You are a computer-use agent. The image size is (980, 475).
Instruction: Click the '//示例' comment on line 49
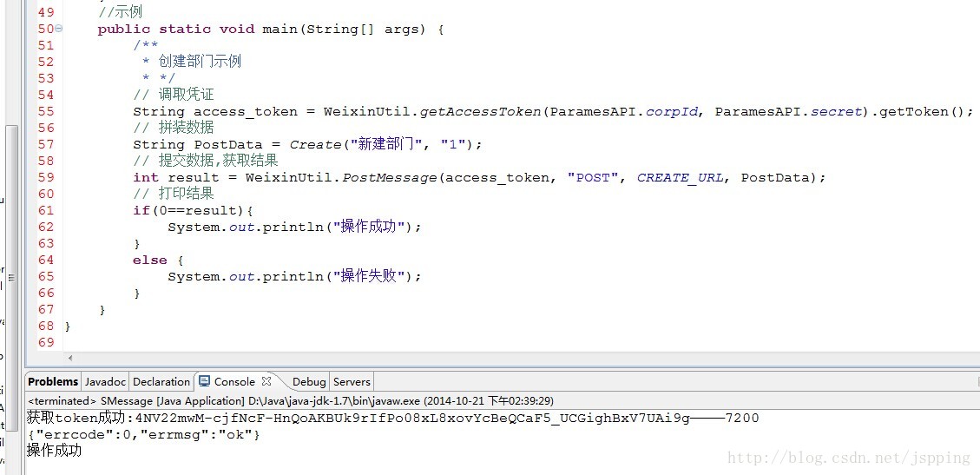point(120,12)
